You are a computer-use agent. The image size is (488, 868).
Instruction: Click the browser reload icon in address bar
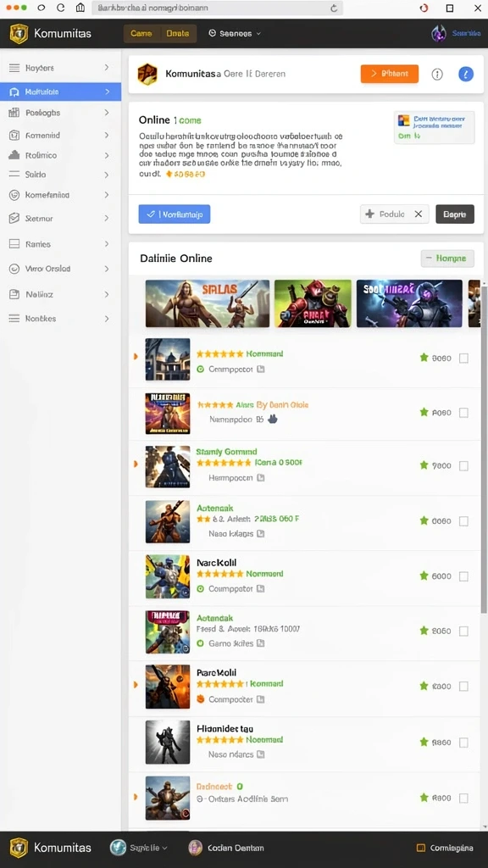[334, 8]
